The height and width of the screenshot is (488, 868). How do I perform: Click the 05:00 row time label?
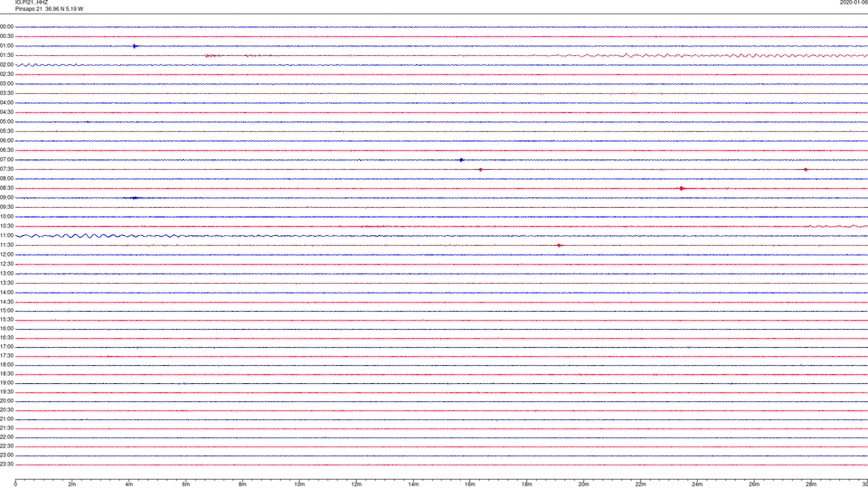[6, 122]
